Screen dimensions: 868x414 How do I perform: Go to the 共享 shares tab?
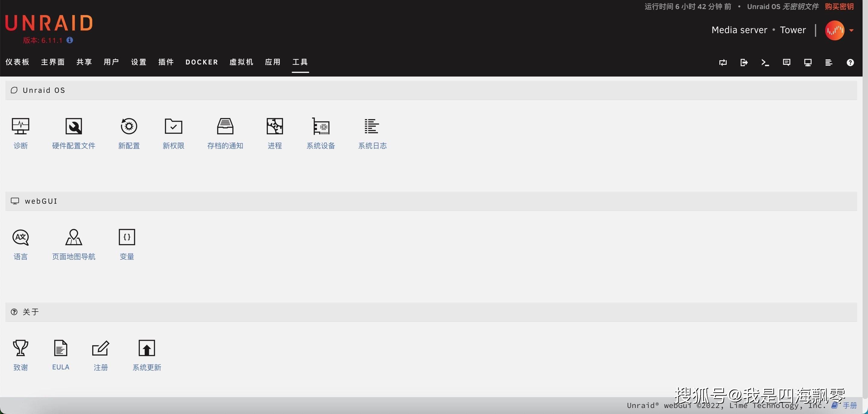(x=84, y=62)
